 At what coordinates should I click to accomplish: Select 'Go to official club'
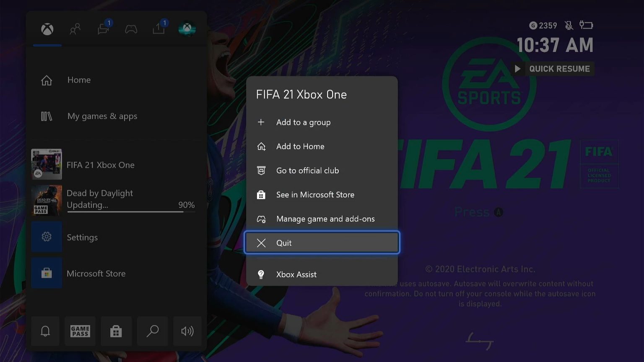click(x=307, y=171)
